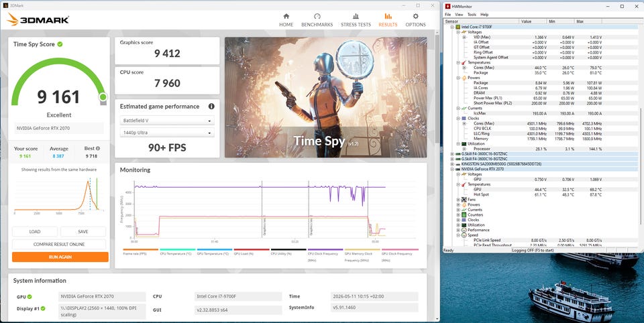Click NVIDIA GeForce RTX 2070 icon in HWMonitor
Image resolution: width=644 pixels, height=323 pixels.
458,169
